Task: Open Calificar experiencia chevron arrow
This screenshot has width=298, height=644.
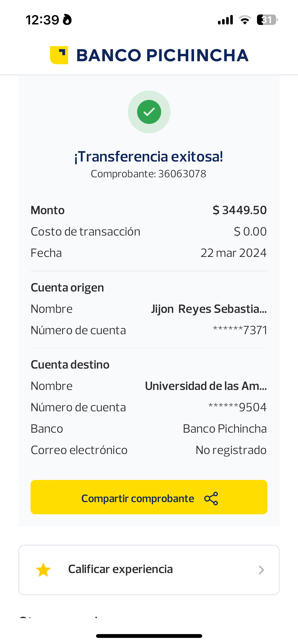Action: click(261, 570)
